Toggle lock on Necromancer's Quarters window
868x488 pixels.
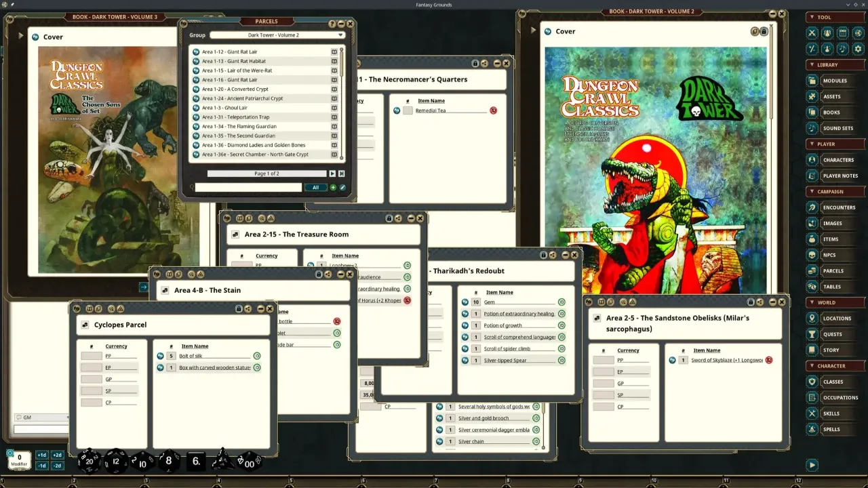475,63
